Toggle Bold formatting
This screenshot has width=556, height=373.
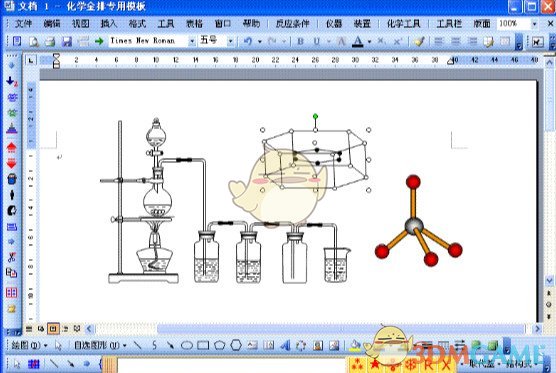pos(300,41)
